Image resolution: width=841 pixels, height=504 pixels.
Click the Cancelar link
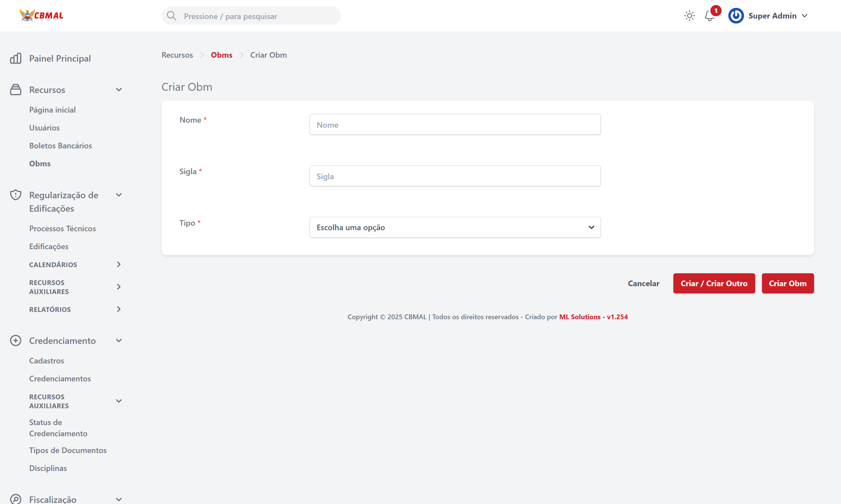pos(643,283)
